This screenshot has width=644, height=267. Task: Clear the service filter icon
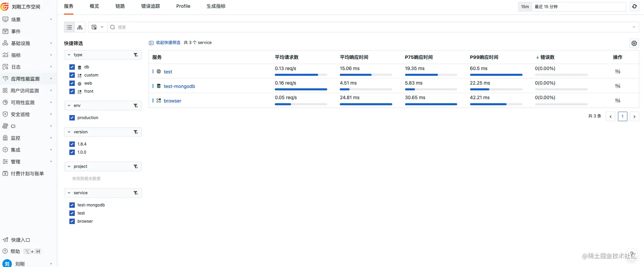tap(136, 193)
